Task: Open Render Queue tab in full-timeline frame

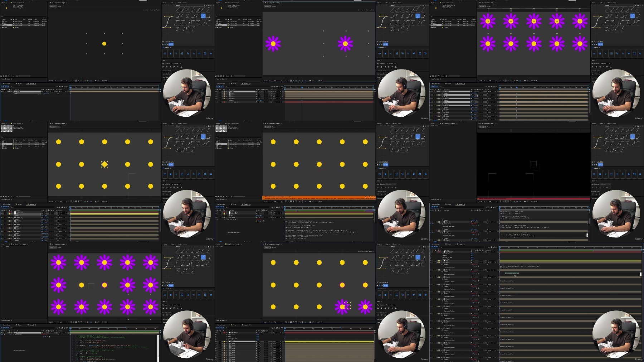Action: [x=436, y=244]
